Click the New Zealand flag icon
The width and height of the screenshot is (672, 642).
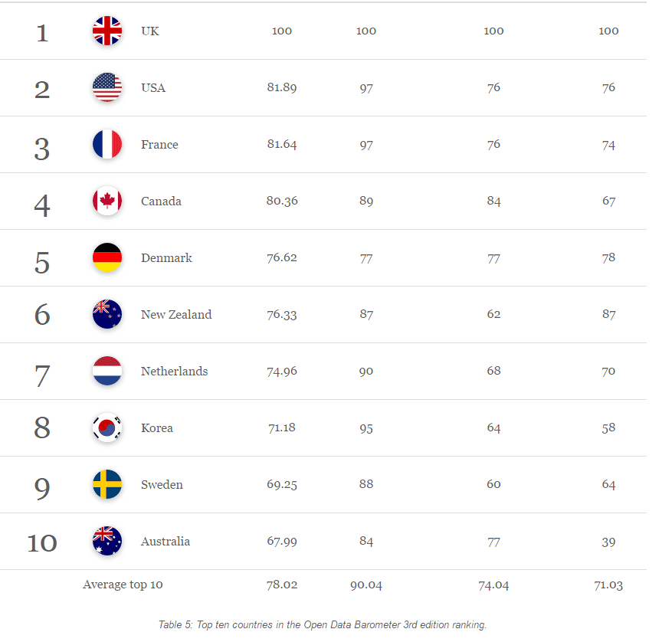(107, 315)
